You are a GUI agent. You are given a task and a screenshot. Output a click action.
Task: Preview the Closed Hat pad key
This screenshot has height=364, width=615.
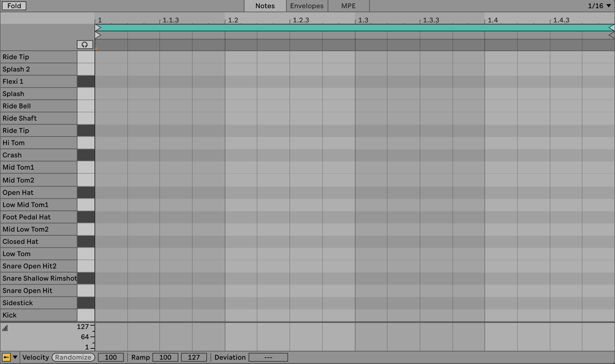coord(86,242)
